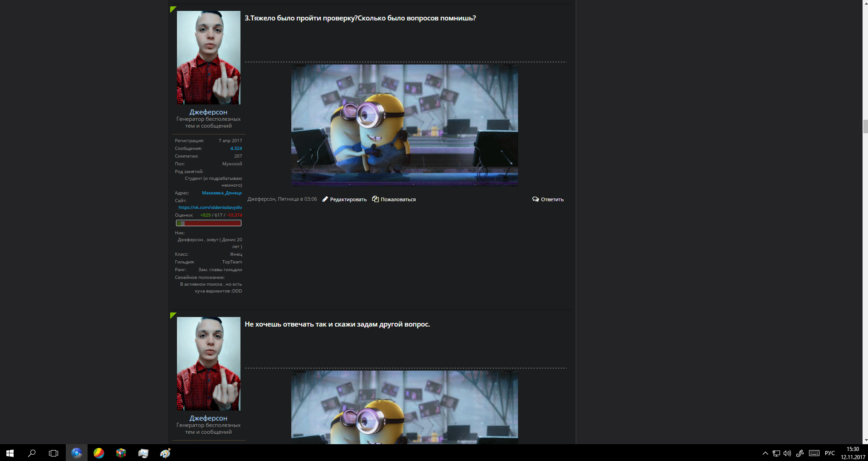Open message count 4.324 link
The width and height of the screenshot is (868, 461).
tap(236, 149)
